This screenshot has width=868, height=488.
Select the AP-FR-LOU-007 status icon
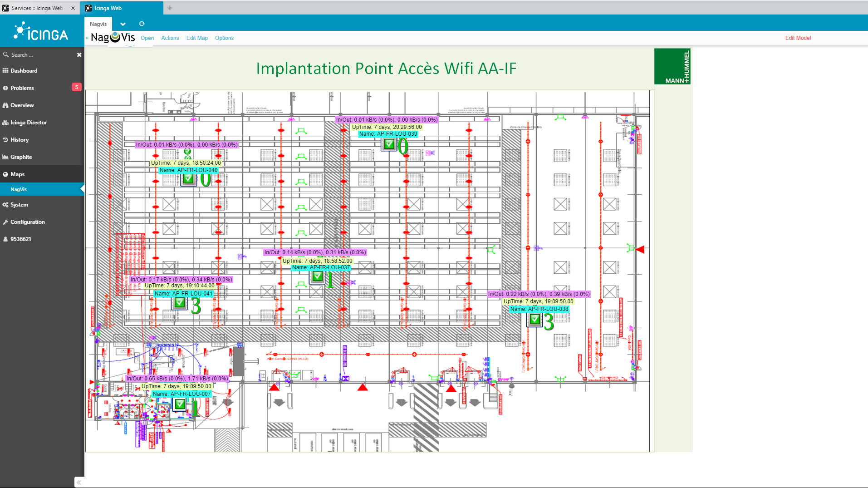(x=180, y=404)
